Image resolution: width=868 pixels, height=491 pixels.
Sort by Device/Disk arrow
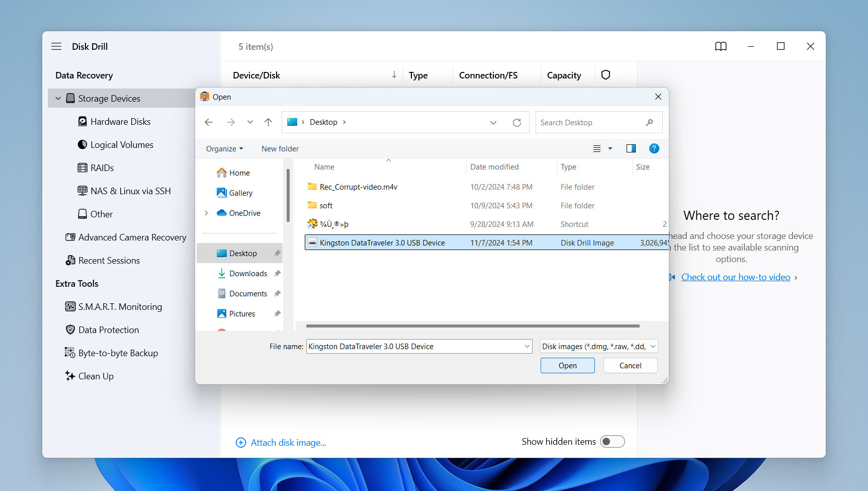point(394,75)
